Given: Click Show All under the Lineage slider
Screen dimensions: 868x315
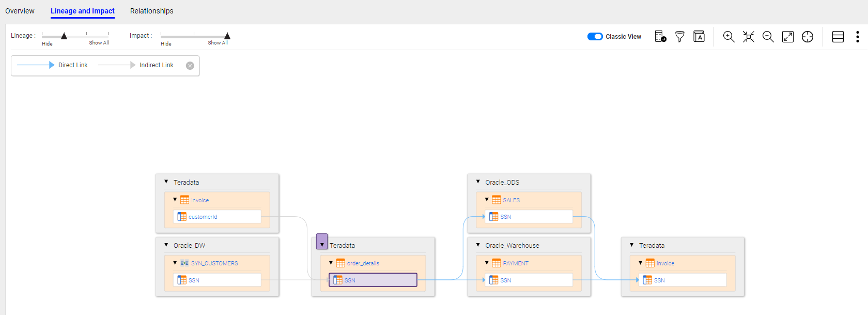Looking at the screenshot, I should pyautogui.click(x=99, y=43).
